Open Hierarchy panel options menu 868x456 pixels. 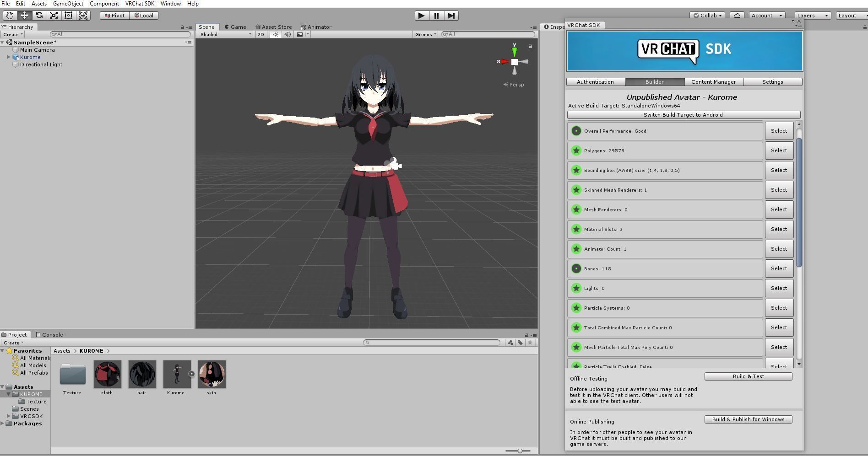click(x=190, y=27)
